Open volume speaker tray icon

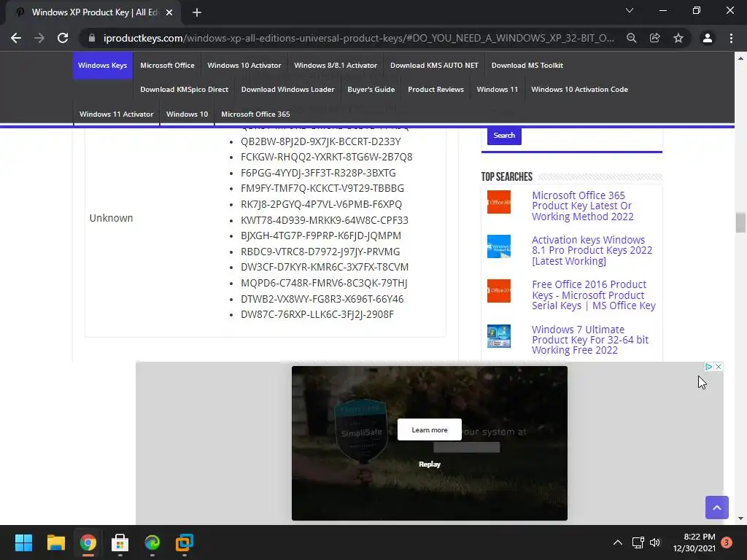pyautogui.click(x=656, y=542)
